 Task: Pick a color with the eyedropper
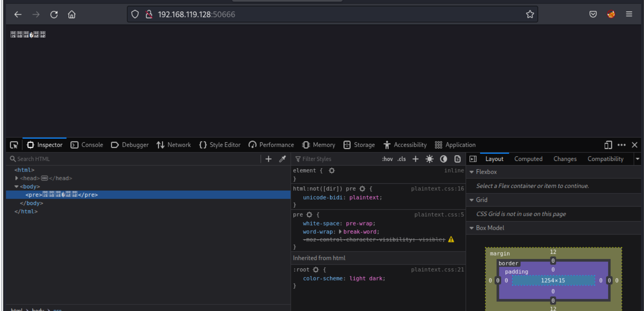click(x=283, y=159)
